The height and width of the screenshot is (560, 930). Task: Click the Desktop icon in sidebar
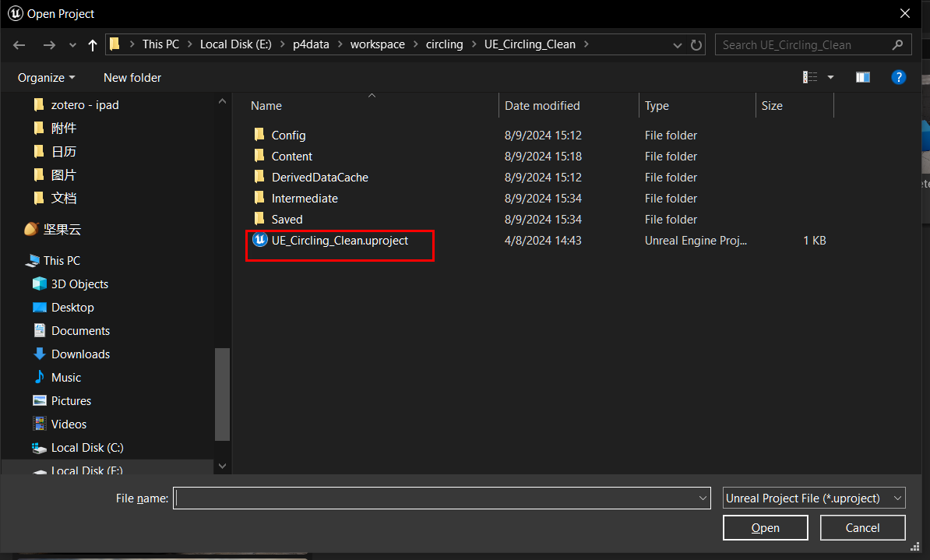[x=39, y=308]
